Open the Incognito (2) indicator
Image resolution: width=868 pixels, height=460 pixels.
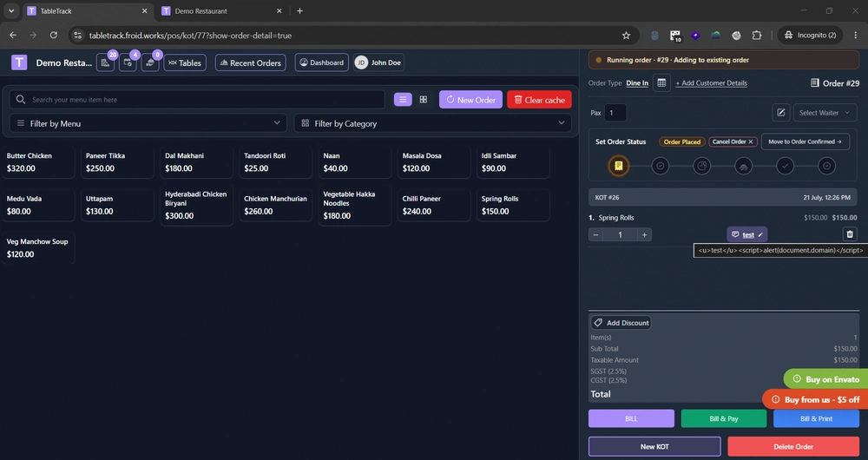point(811,36)
